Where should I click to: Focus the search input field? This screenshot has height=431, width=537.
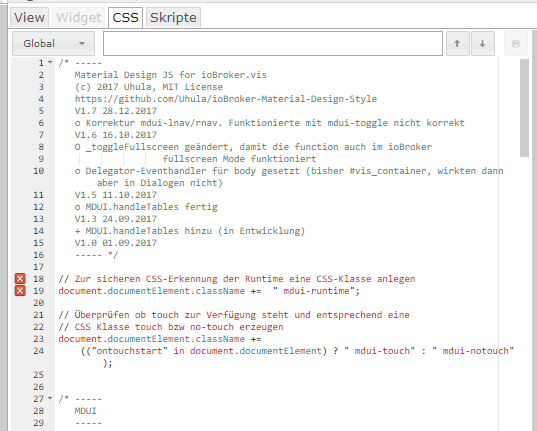273,44
